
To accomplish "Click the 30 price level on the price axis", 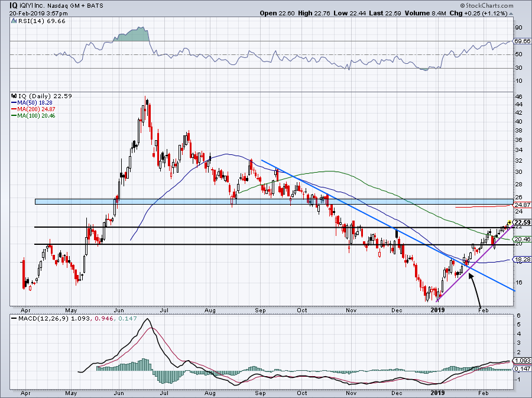I will (x=519, y=172).
